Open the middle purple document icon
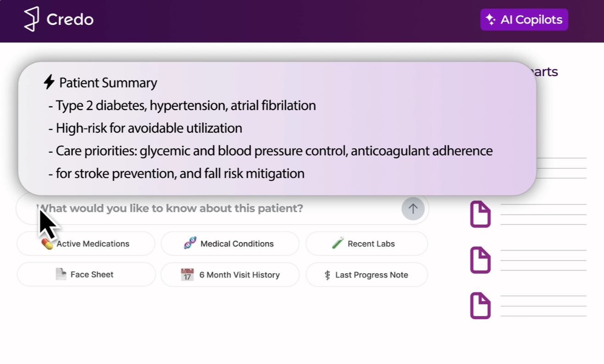The image size is (604, 364). (480, 260)
